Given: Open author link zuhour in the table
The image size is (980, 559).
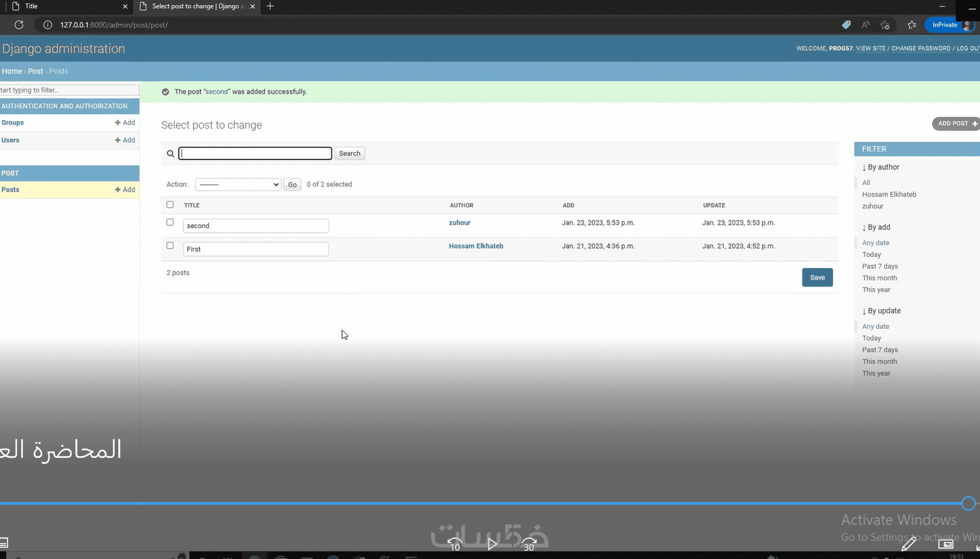Looking at the screenshot, I should point(460,222).
